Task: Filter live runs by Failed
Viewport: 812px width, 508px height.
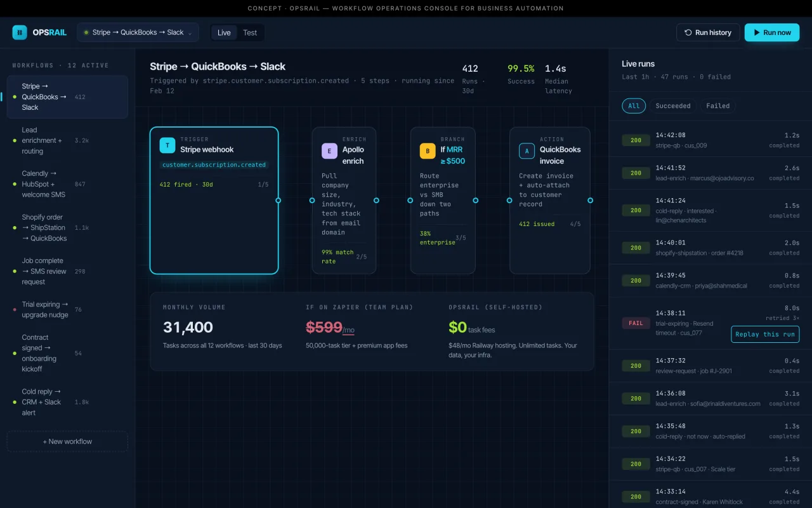Action: 718,106
